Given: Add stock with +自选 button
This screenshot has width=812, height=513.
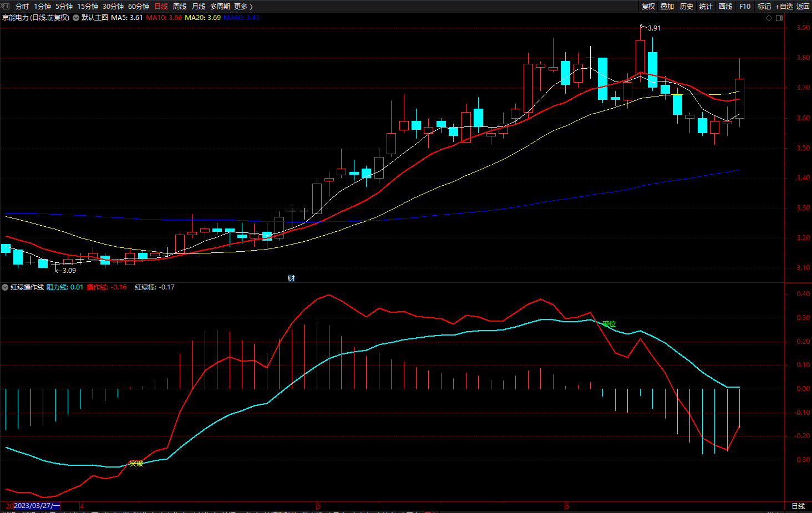Looking at the screenshot, I should click(x=784, y=7).
